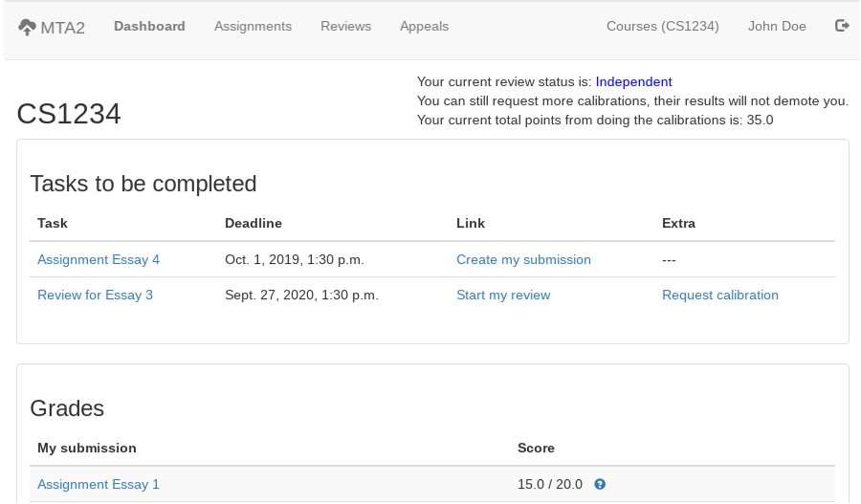Screen dimensions: 861x504
Task: Request calibration for Essay 3 review
Action: click(x=719, y=295)
